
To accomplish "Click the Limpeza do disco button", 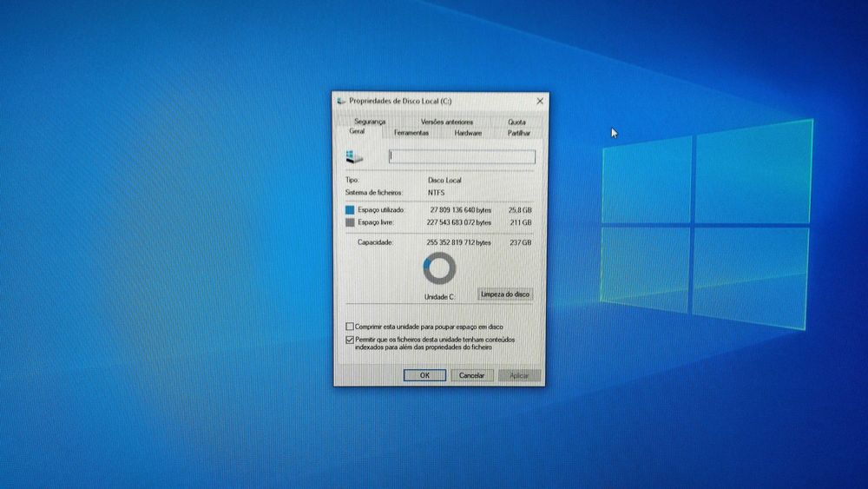I will click(x=505, y=294).
